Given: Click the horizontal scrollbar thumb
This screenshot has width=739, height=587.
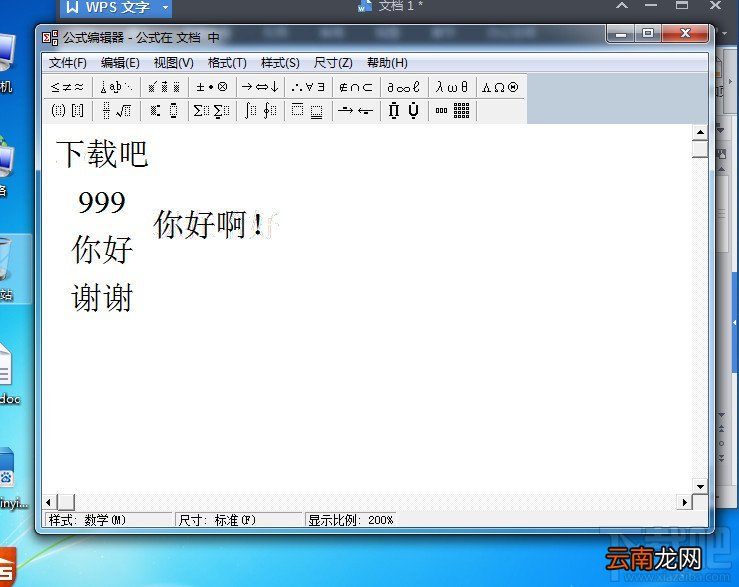Looking at the screenshot, I should [66, 503].
